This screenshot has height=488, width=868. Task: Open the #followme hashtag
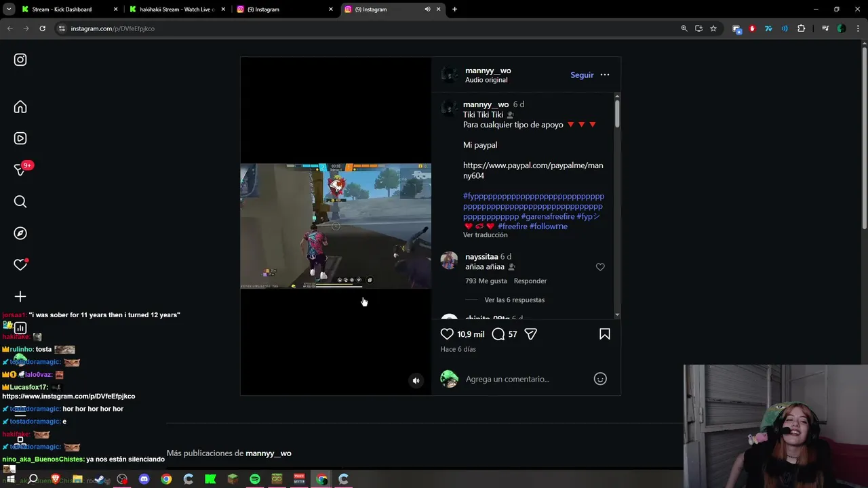coord(549,226)
